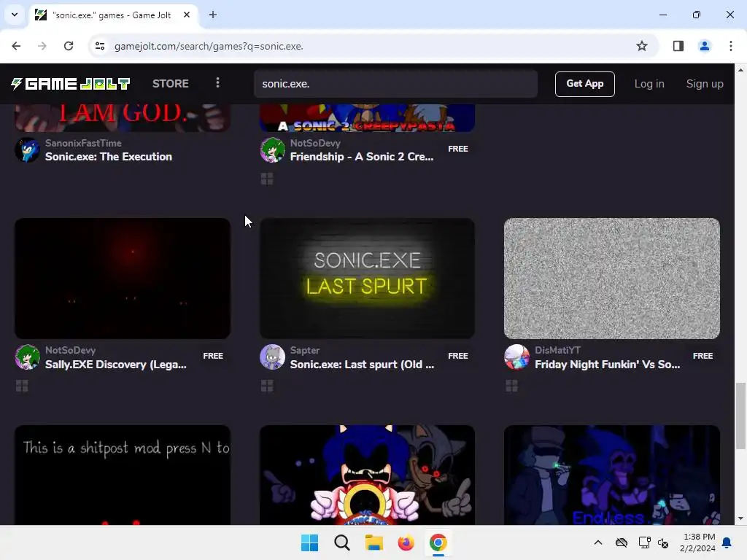
Task: Click the Sapter developer name
Action: 305,350
